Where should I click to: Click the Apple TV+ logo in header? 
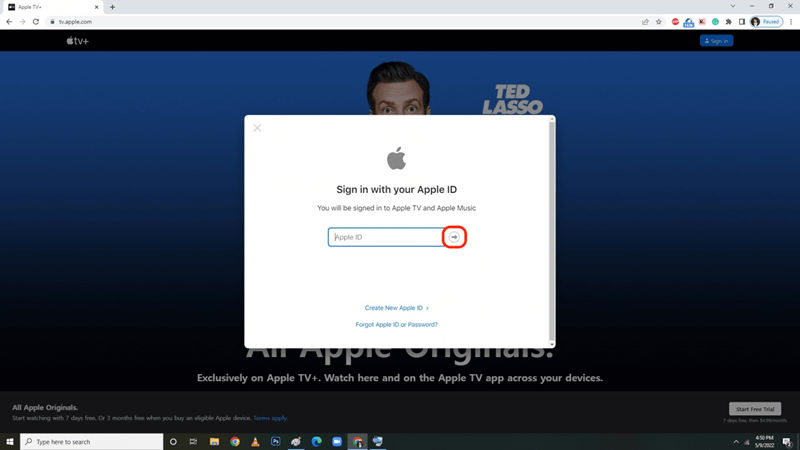coord(78,41)
